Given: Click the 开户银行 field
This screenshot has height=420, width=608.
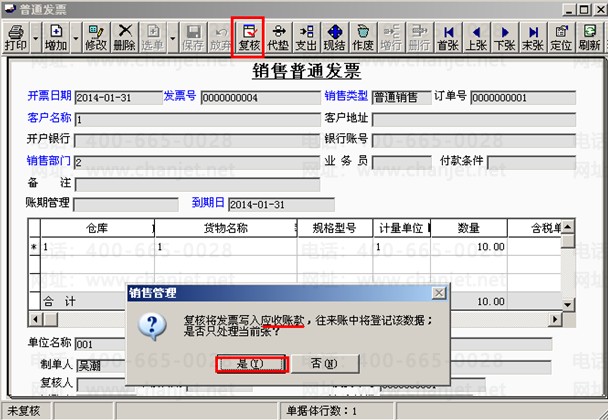Looking at the screenshot, I should pos(197,141).
